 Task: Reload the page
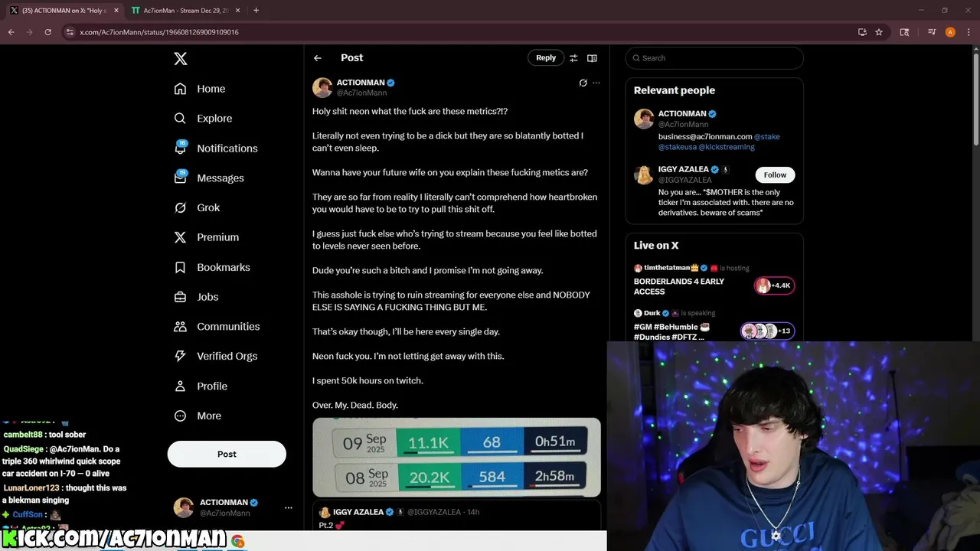click(47, 32)
